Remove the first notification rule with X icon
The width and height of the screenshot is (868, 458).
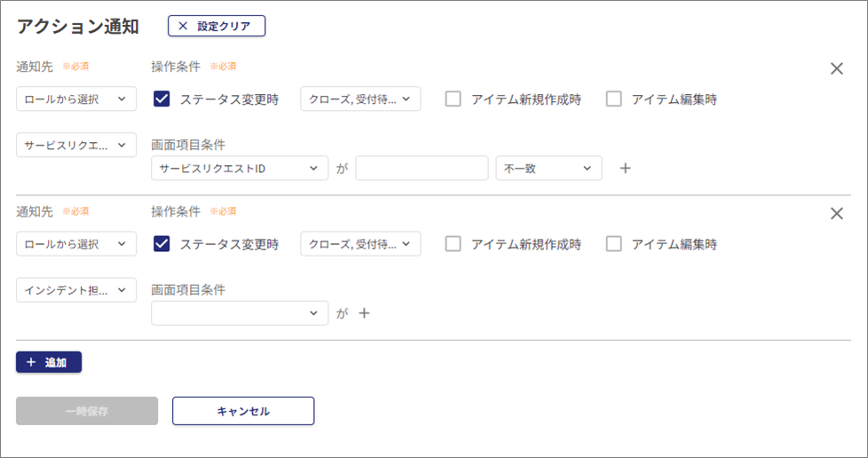click(836, 69)
